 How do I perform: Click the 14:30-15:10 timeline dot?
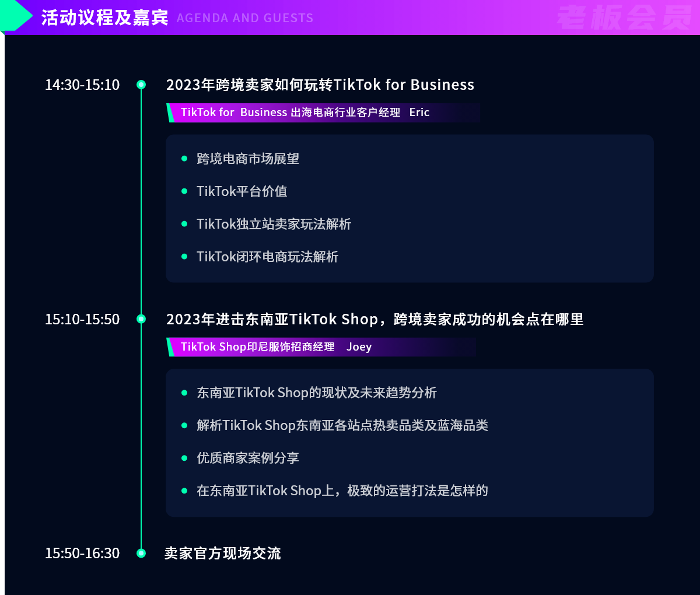click(x=141, y=85)
